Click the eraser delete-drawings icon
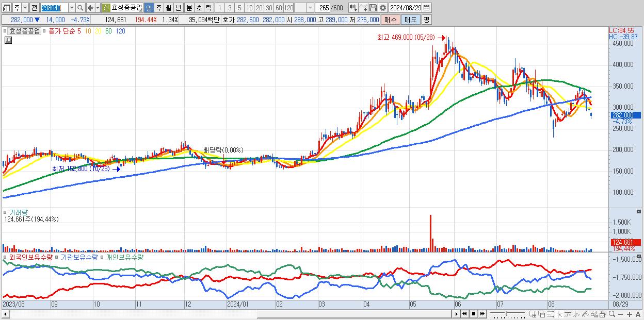This screenshot has height=320, width=644. (594, 314)
